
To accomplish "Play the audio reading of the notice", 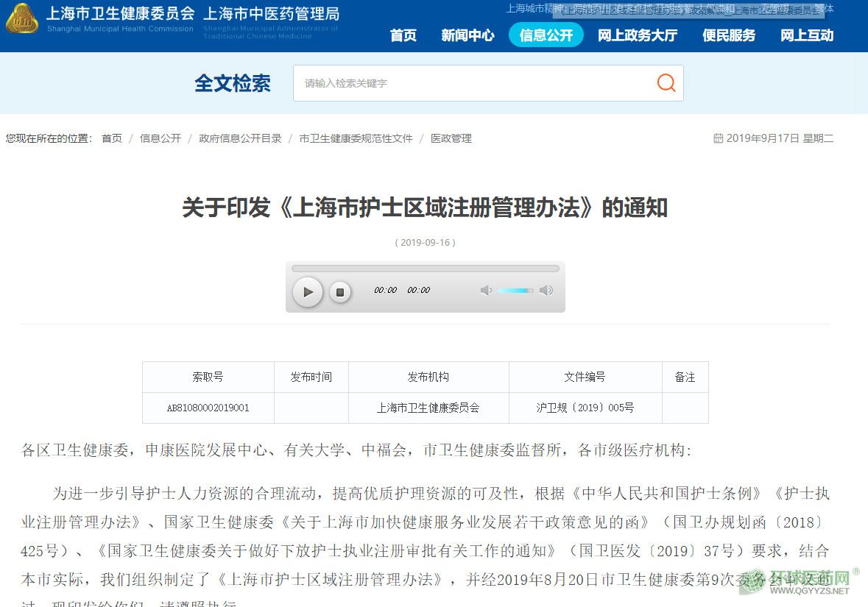I will 308,292.
